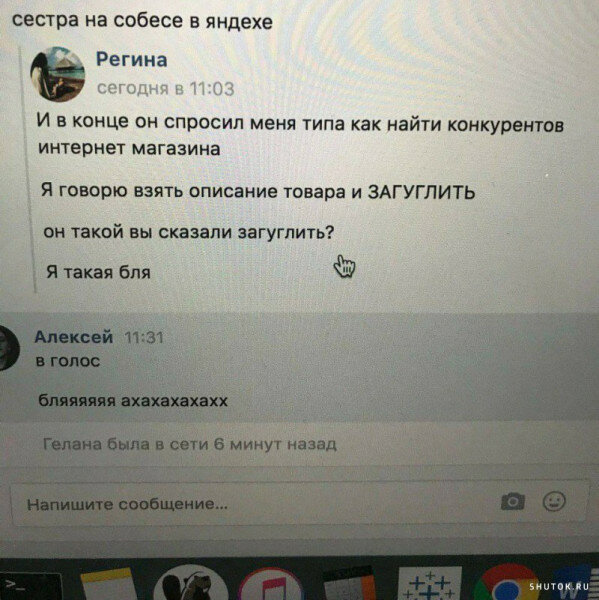
Task: Click the 'Гелана была в сети' status text
Action: (190, 444)
